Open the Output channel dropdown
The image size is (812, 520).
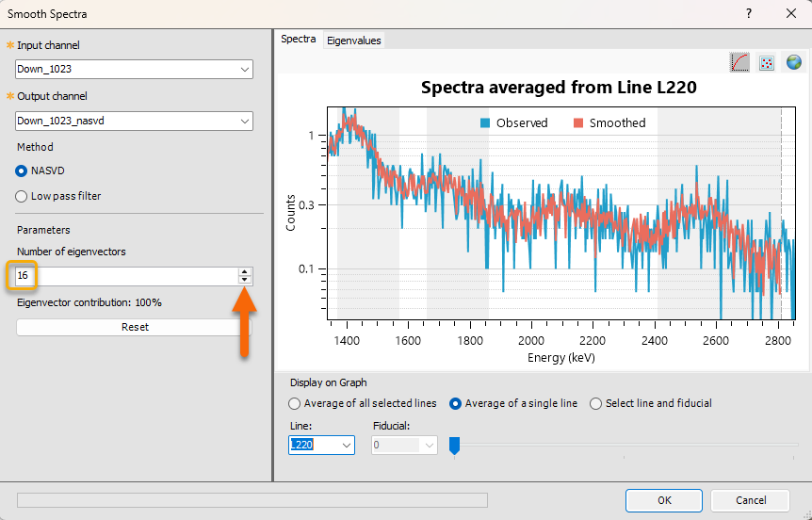[x=245, y=121]
